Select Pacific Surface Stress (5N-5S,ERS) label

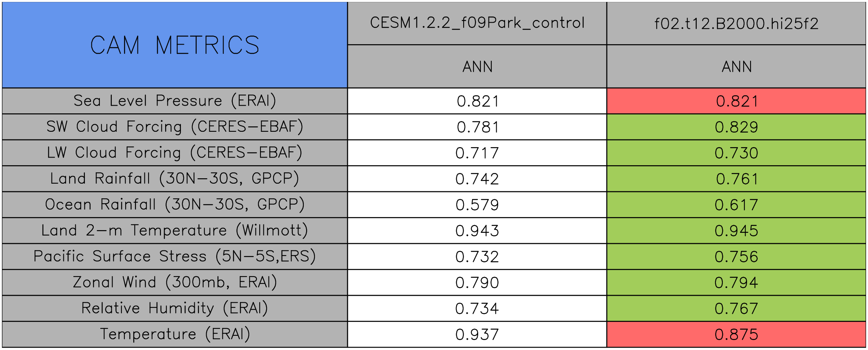pos(175,257)
